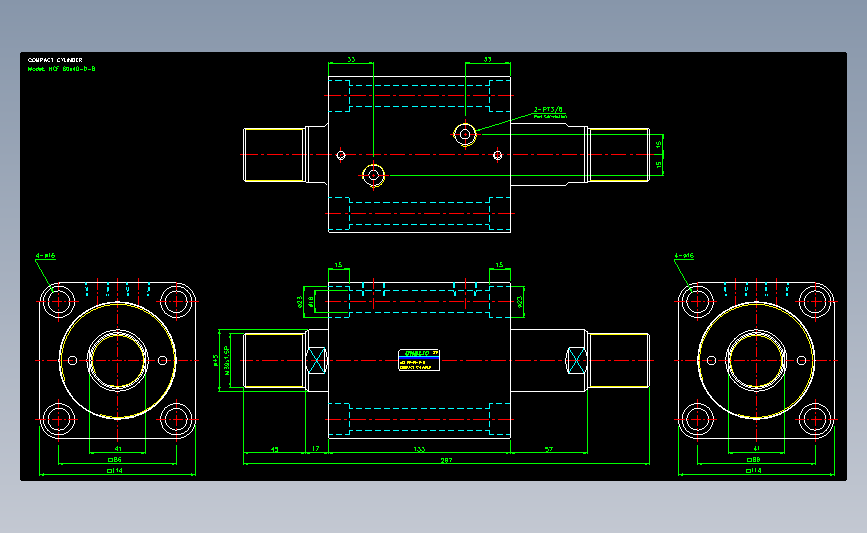Select the green 'Model: HOF' label
The image size is (867, 533).
(x=61, y=69)
